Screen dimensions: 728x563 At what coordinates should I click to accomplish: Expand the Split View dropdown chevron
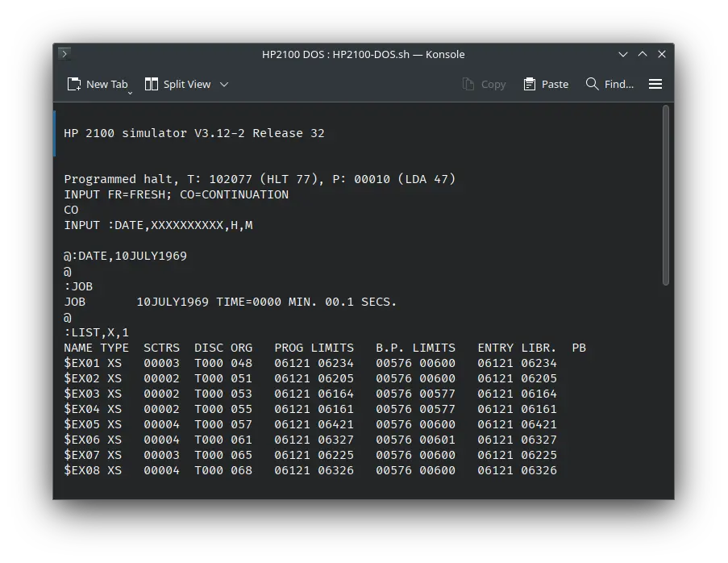pos(224,84)
